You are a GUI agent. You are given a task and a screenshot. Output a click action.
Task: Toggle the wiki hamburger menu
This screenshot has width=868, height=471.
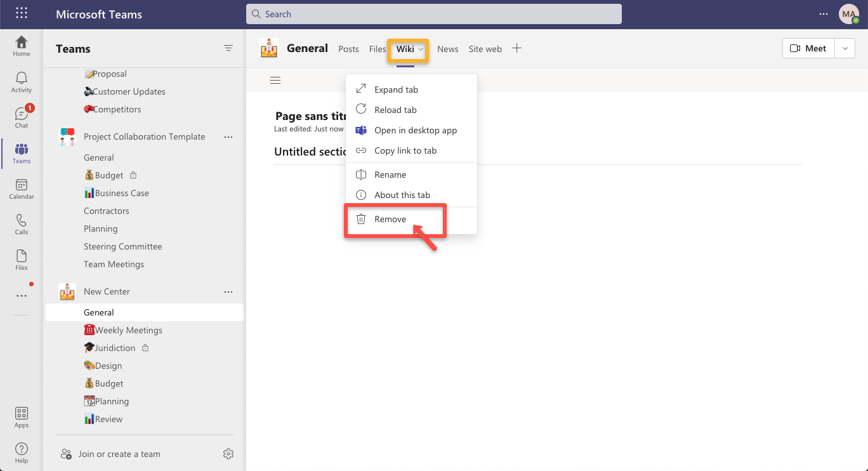click(x=275, y=81)
